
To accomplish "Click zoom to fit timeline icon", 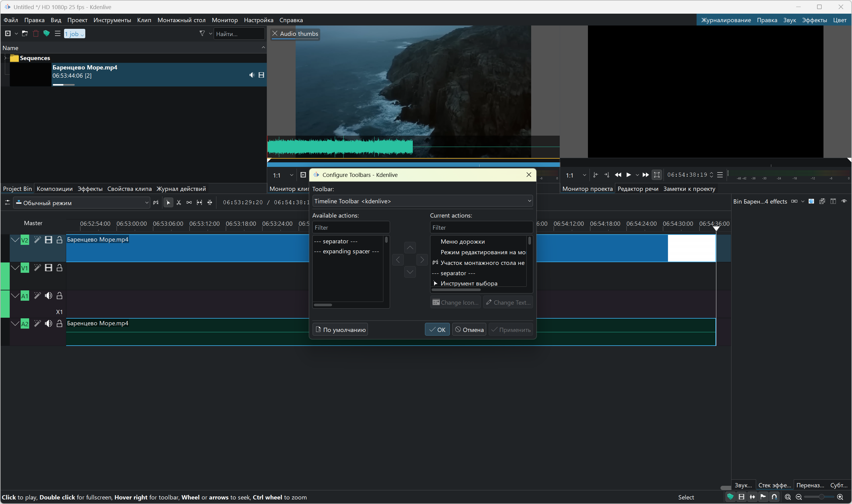I will [788, 497].
